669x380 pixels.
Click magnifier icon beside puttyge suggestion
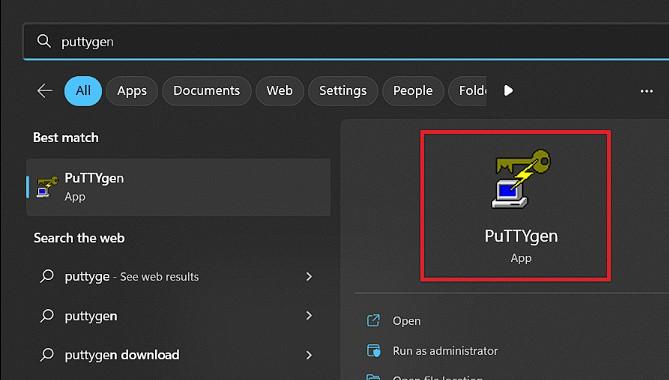pos(47,276)
